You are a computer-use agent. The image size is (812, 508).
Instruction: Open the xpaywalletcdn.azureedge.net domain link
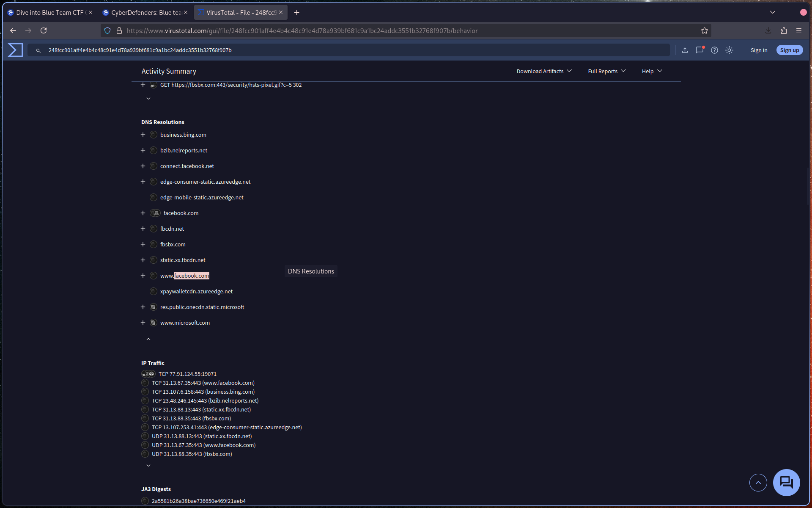[x=196, y=291]
